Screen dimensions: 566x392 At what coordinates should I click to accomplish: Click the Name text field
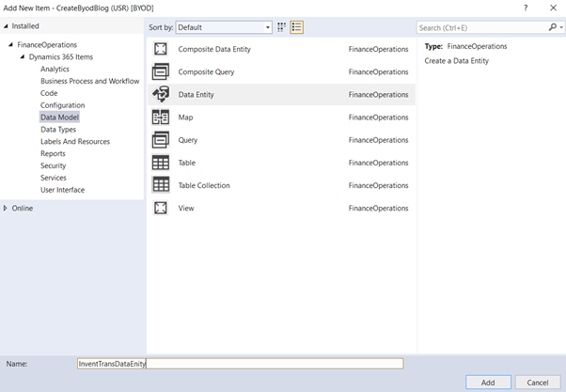pos(240,364)
